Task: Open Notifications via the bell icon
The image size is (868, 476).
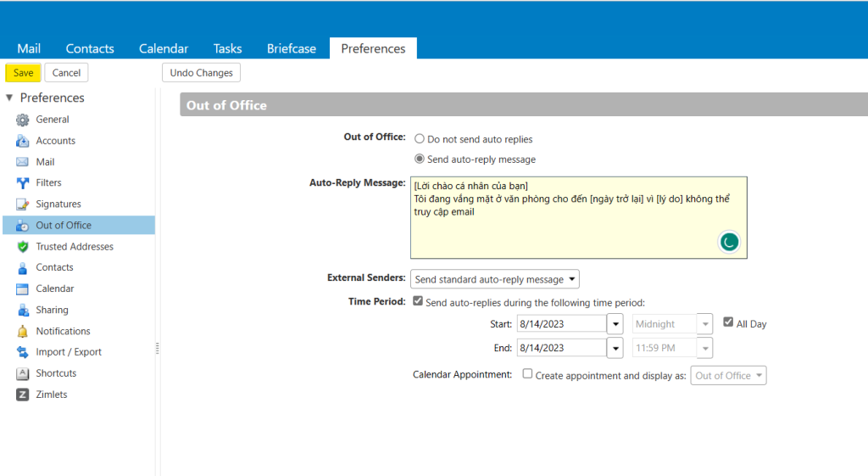Action: [23, 332]
